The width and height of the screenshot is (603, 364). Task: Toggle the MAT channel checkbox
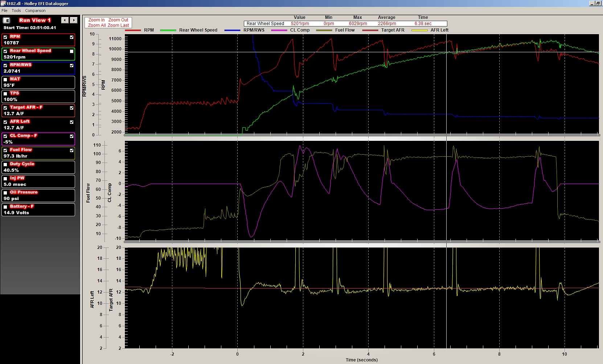[x=5, y=79]
